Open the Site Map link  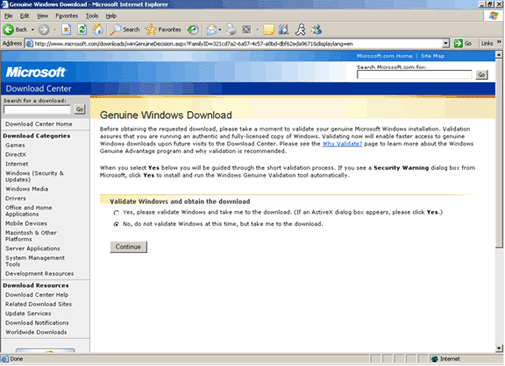[432, 56]
